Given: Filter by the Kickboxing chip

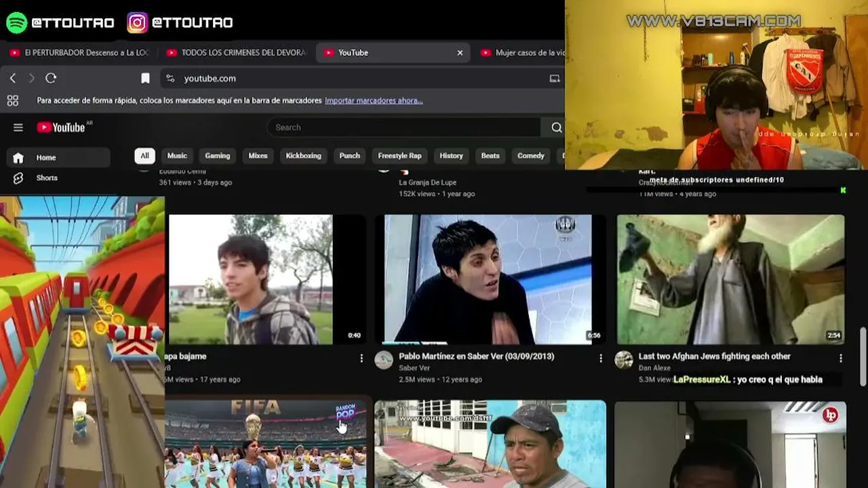Looking at the screenshot, I should (x=303, y=156).
